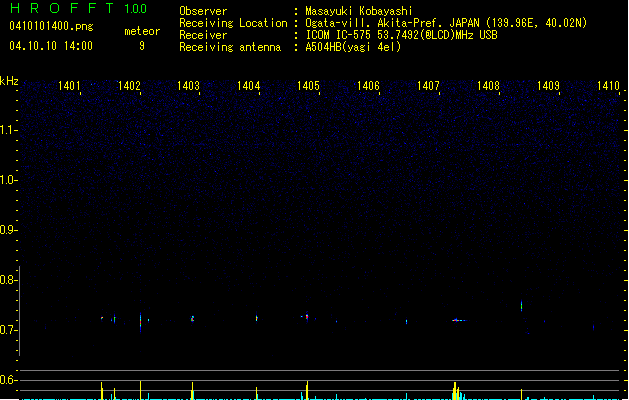Image resolution: width=629 pixels, height=400 pixels.
Task: Click the meteor echo at 1403
Action: coord(193,319)
